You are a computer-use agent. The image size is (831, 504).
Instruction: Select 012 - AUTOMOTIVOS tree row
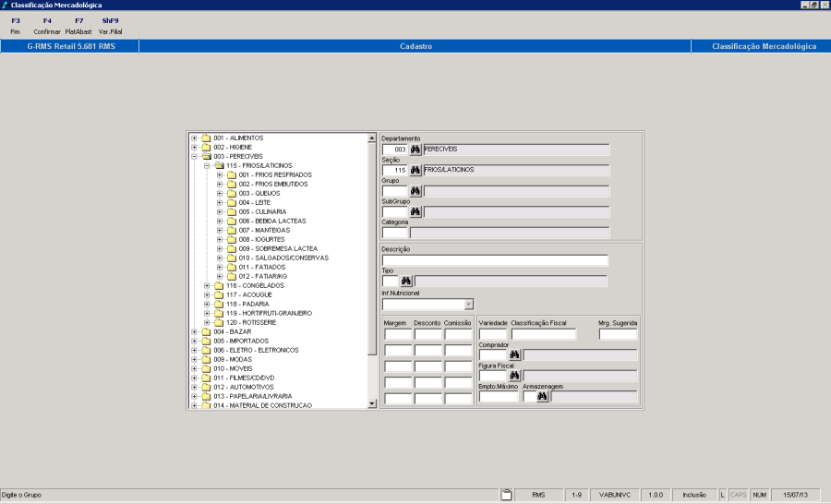243,387
